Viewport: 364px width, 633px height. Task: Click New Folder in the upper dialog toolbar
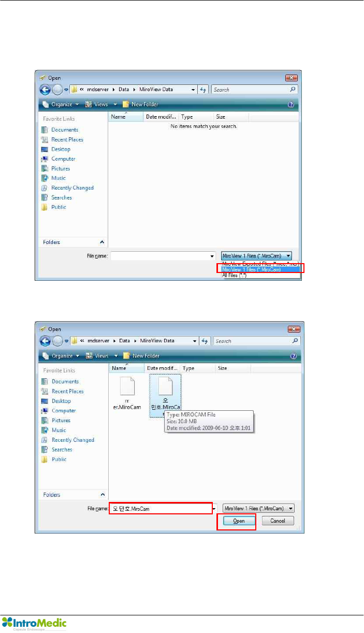point(141,105)
